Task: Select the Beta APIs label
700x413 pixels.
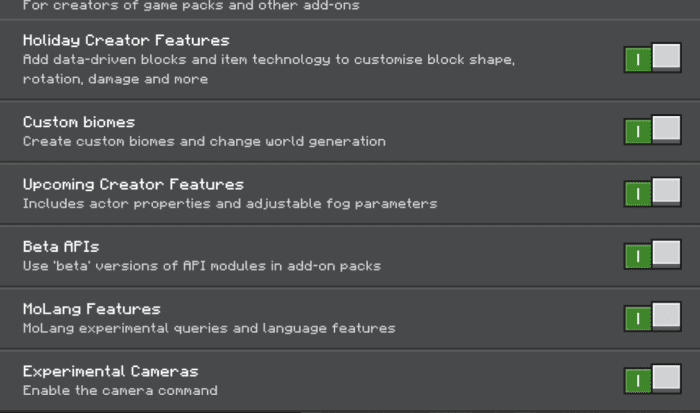Action: coord(61,246)
